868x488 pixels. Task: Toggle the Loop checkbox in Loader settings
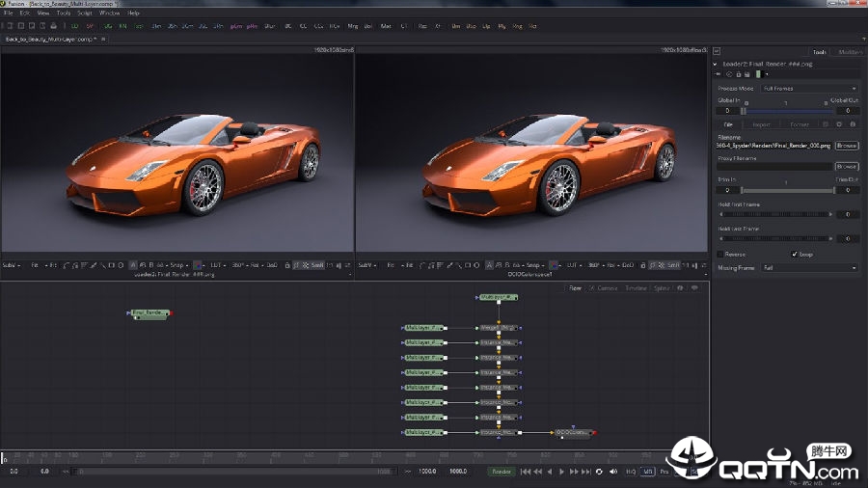[795, 254]
